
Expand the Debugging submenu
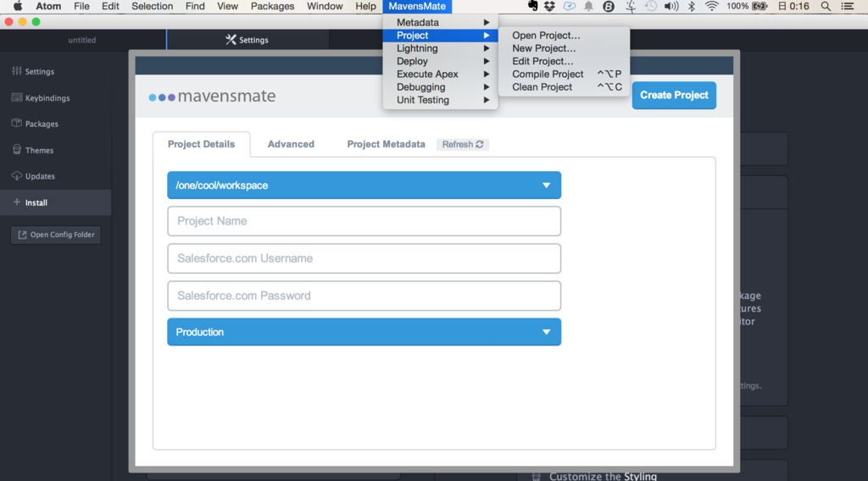(440, 87)
